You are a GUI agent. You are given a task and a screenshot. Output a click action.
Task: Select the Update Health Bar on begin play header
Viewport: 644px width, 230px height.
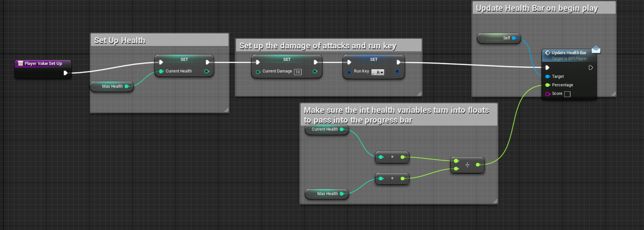[x=544, y=9]
